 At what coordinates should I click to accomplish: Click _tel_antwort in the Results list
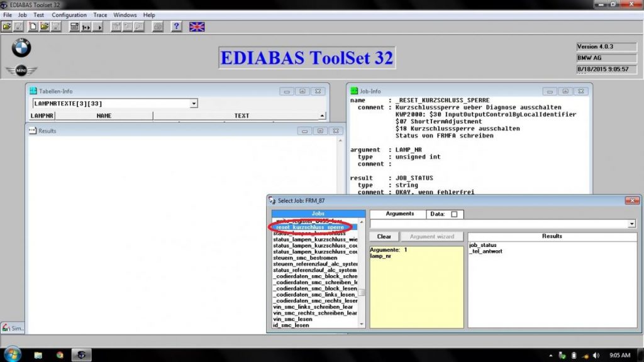coord(486,251)
